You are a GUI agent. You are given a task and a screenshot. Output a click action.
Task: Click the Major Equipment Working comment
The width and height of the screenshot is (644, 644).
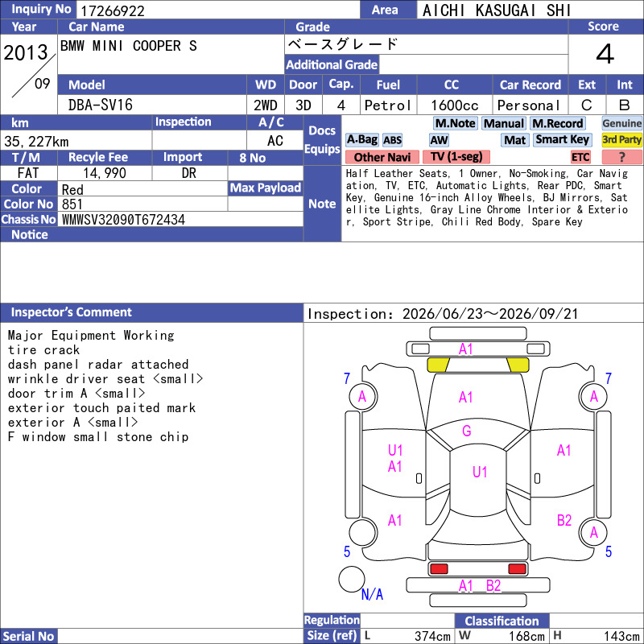(91, 335)
